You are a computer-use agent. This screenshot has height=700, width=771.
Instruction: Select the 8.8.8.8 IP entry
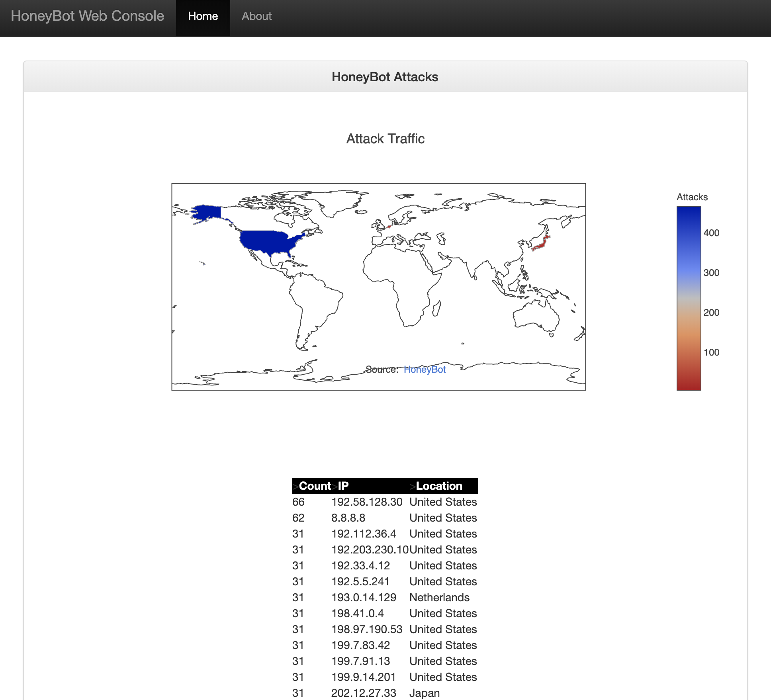point(348,518)
